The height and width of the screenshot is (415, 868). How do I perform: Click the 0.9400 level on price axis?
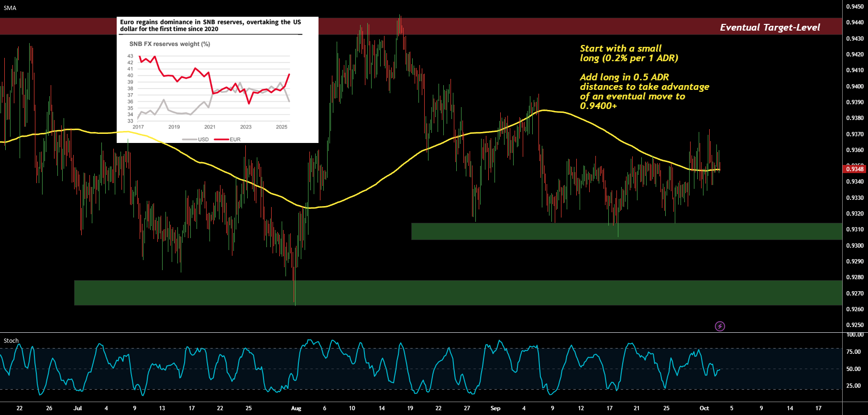[855, 87]
